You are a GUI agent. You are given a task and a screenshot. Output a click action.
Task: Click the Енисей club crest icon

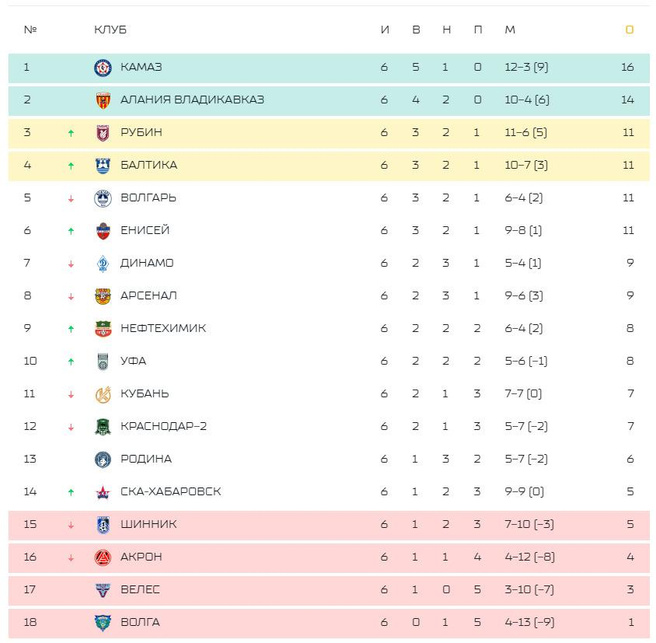tap(102, 231)
